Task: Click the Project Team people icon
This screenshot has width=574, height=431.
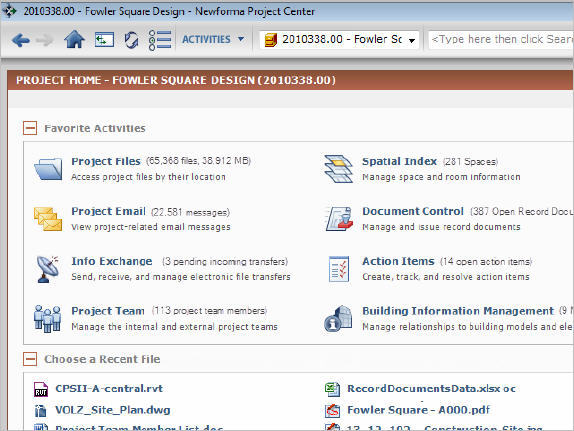Action: pos(47,319)
